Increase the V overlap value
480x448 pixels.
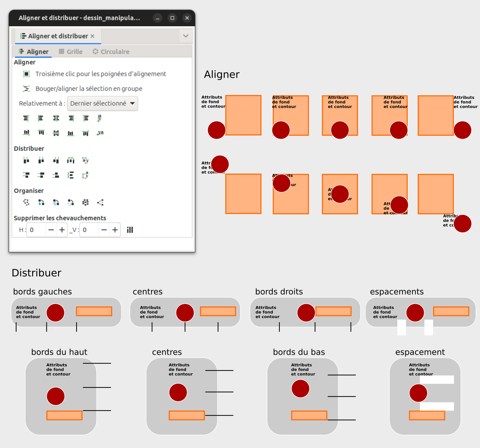[x=115, y=230]
